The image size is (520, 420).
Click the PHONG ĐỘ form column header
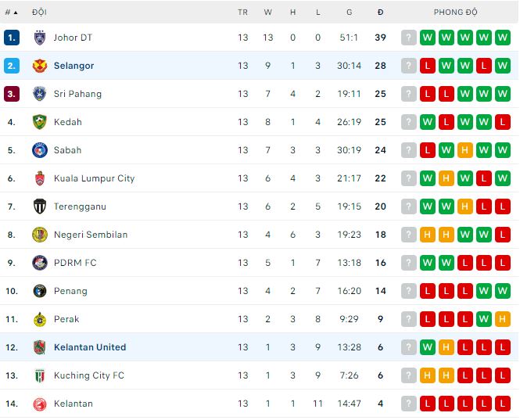coord(456,13)
